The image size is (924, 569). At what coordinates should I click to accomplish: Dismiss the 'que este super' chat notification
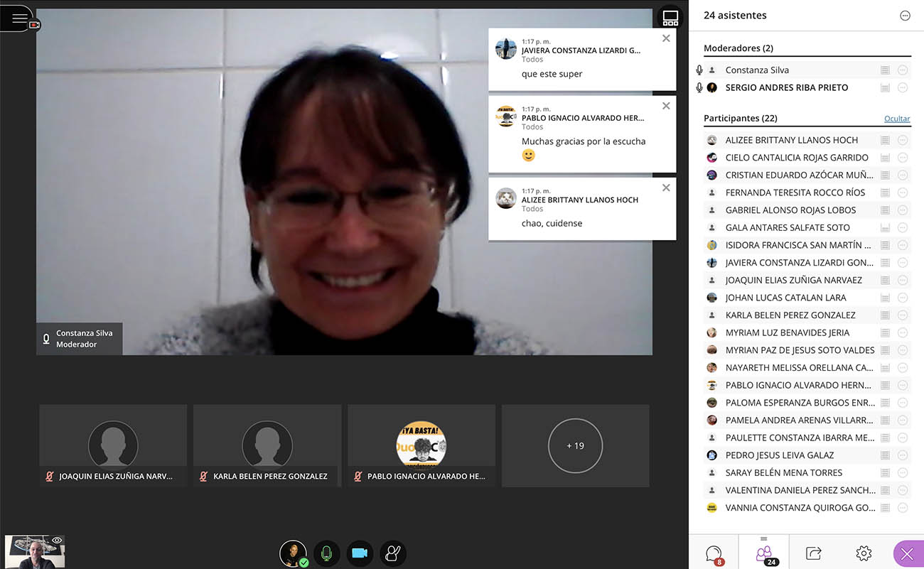coord(666,39)
